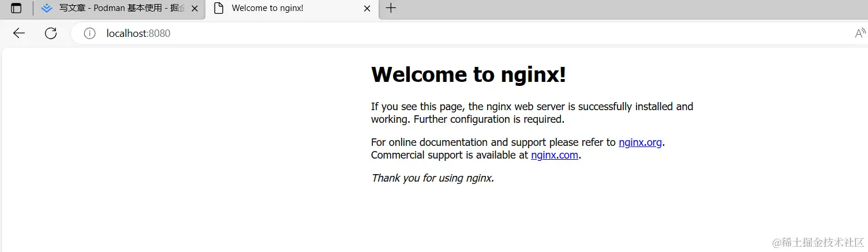868x252 pixels.
Task: Click the Welcome to nginx! heading
Action: [468, 74]
